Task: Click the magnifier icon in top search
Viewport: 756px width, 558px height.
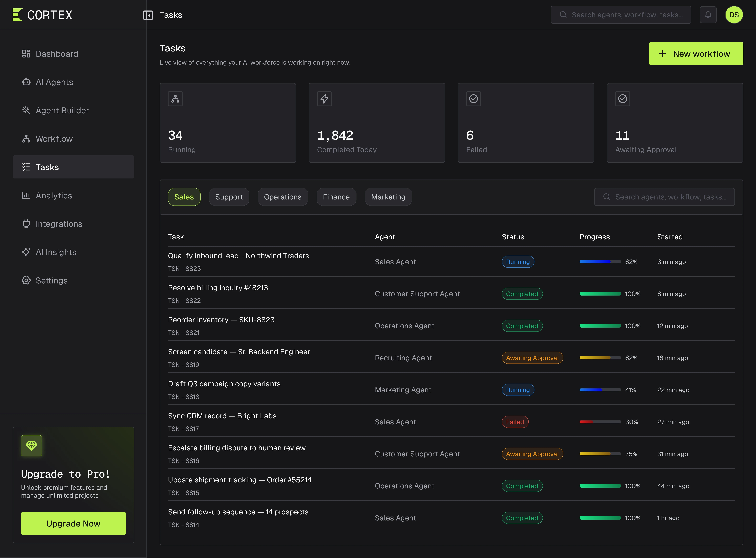Action: pos(563,15)
